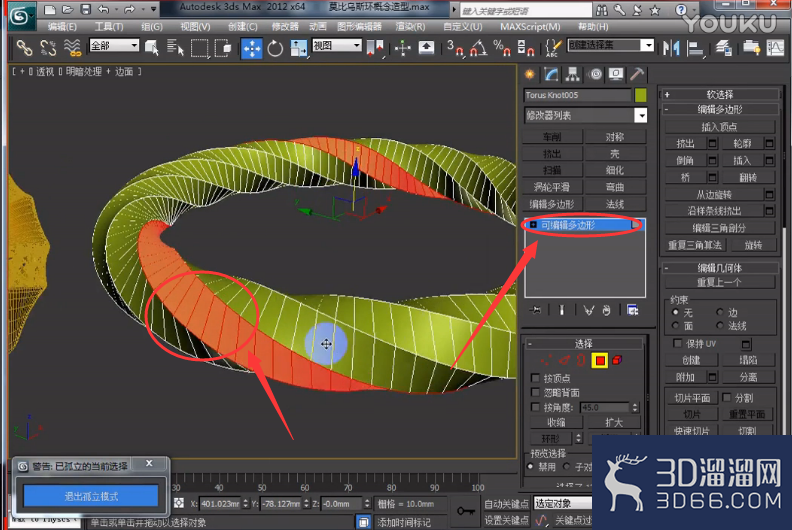Enable the 忽略背面 checkbox
The width and height of the screenshot is (792, 530).
tap(535, 392)
